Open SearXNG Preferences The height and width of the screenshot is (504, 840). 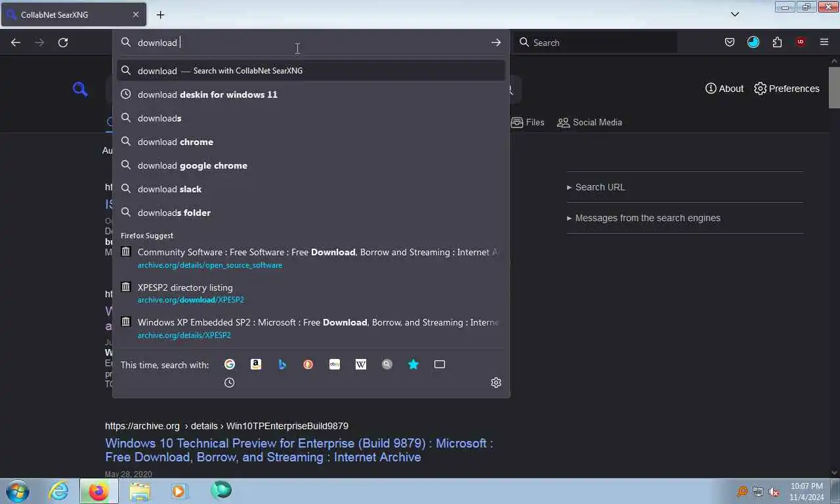coord(787,89)
